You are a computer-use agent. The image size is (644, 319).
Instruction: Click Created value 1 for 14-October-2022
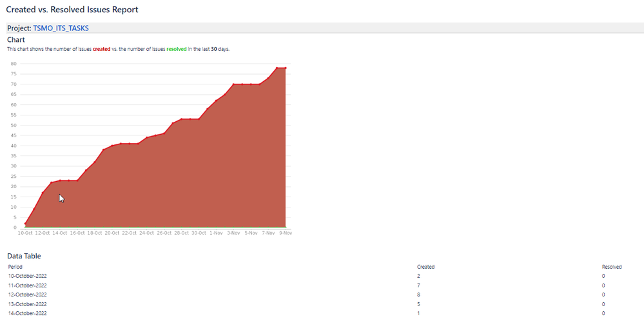[418, 313]
